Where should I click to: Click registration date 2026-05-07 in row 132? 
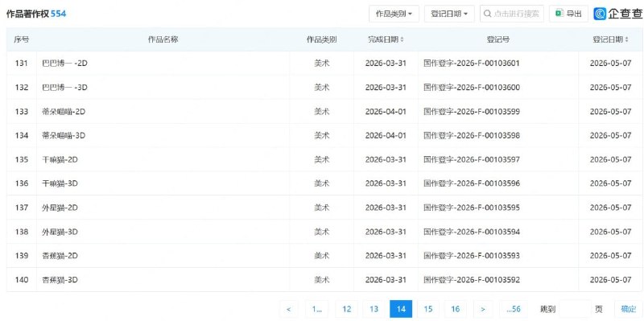611,88
